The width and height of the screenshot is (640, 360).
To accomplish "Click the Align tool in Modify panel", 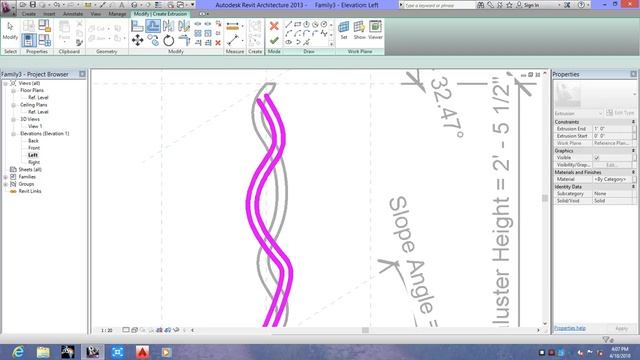I will [137, 26].
